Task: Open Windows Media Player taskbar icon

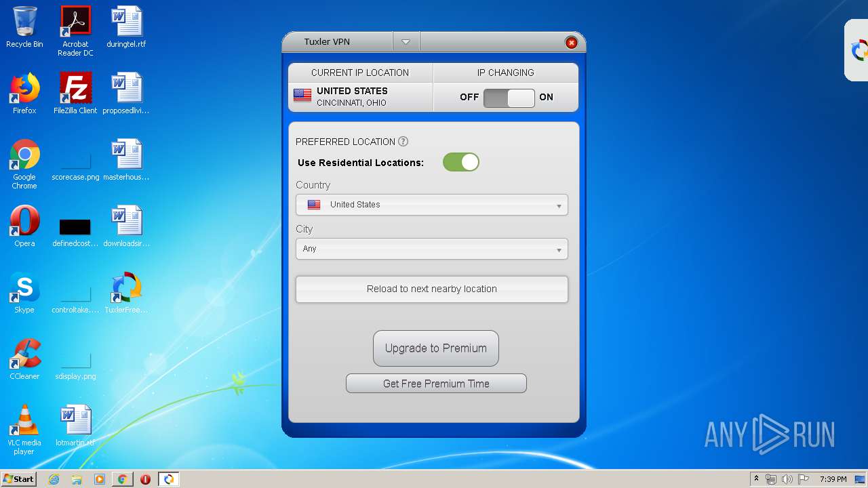Action: 100,479
